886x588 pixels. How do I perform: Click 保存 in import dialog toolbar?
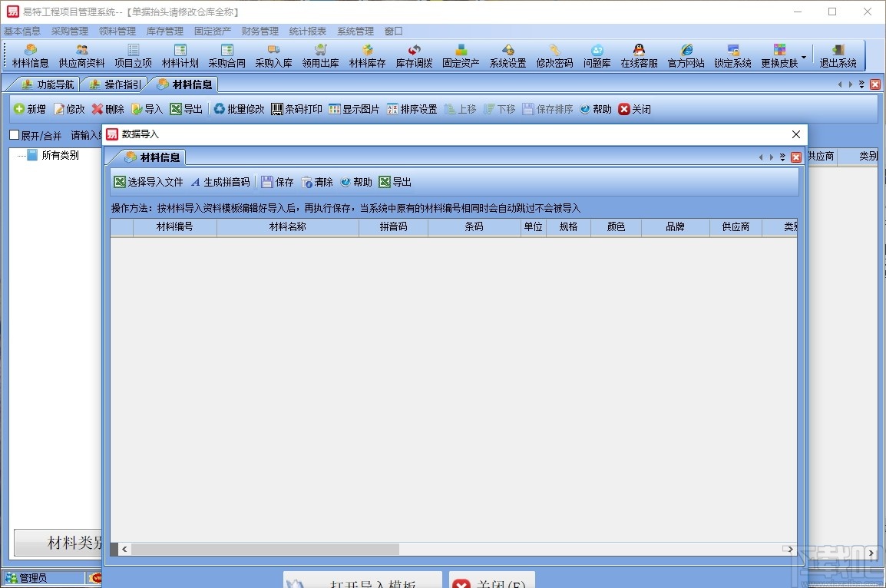pos(277,182)
